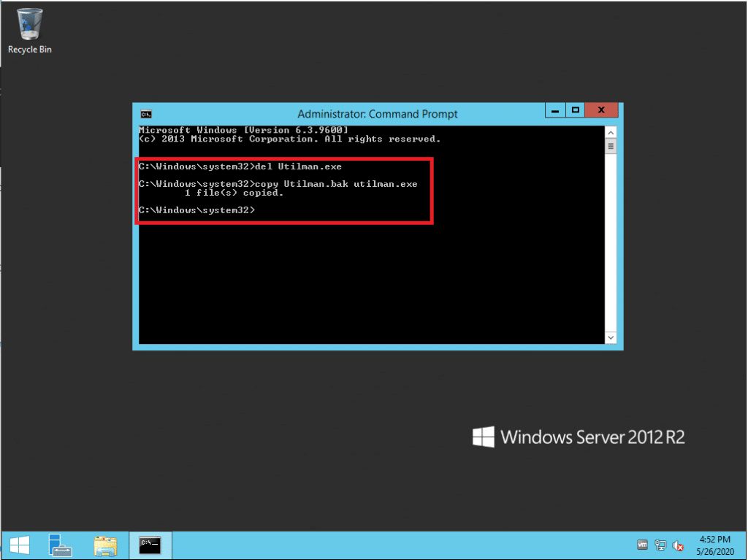Click the last C:\Windows\system32> prompt line
Screen dimensions: 748x560
[x=197, y=210]
